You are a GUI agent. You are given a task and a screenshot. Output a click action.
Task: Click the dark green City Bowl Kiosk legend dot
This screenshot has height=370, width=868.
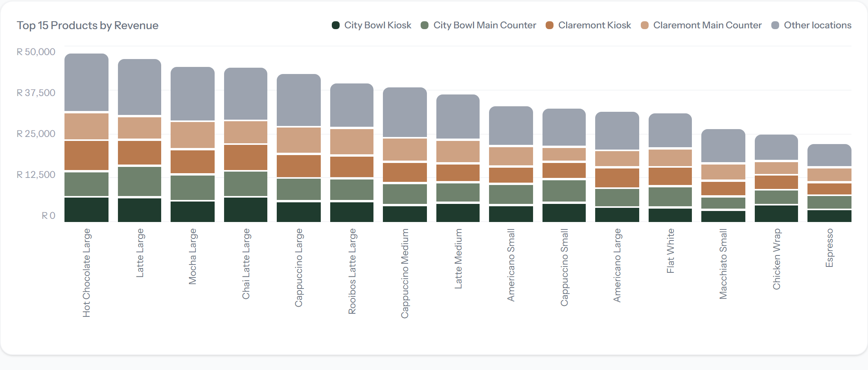pyautogui.click(x=336, y=25)
